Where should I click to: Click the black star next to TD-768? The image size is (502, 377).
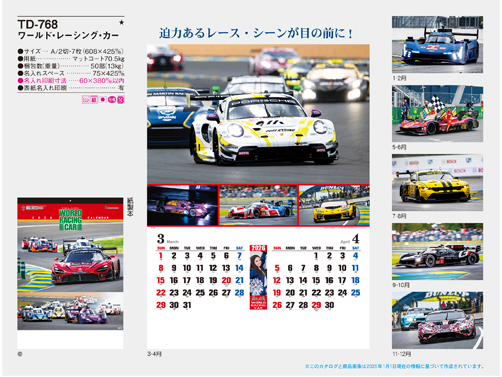(x=122, y=23)
